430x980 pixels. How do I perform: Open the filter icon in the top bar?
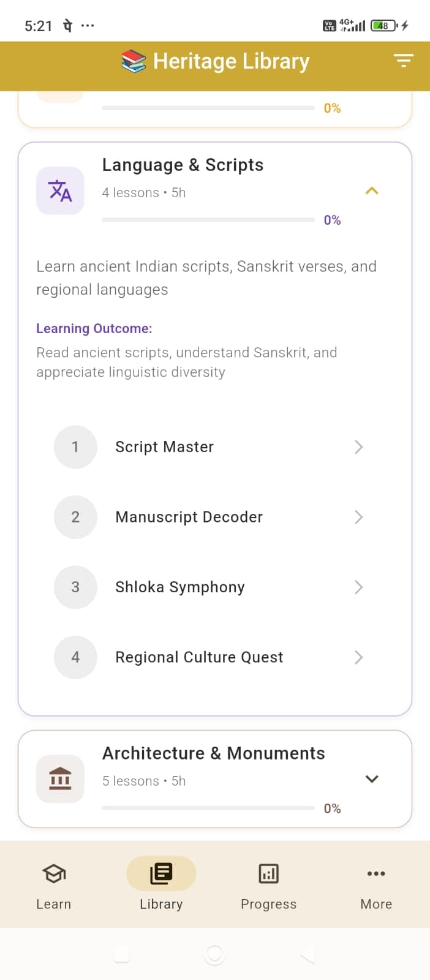point(404,61)
